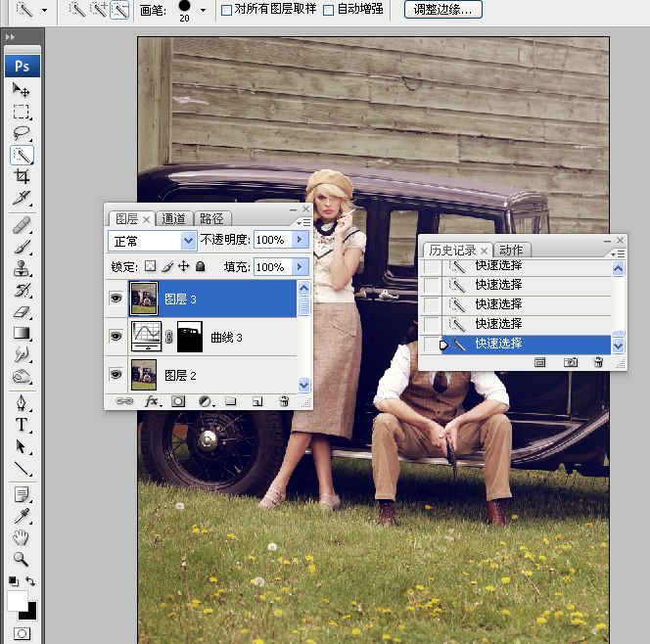Toggle lock image pixels
Image resolution: width=650 pixels, height=644 pixels.
coord(167,266)
